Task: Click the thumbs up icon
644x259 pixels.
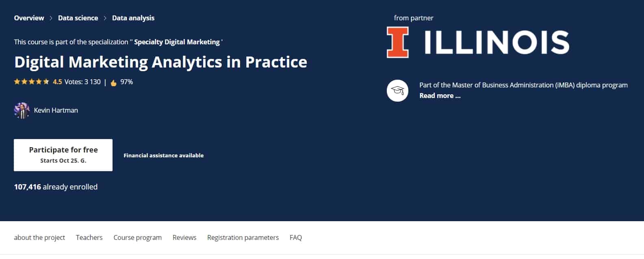Action: tap(114, 83)
